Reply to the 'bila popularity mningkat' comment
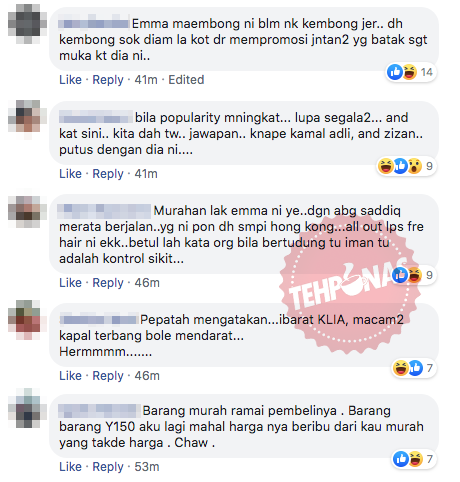Image resolution: width=460 pixels, height=482 pixels. tap(108, 174)
